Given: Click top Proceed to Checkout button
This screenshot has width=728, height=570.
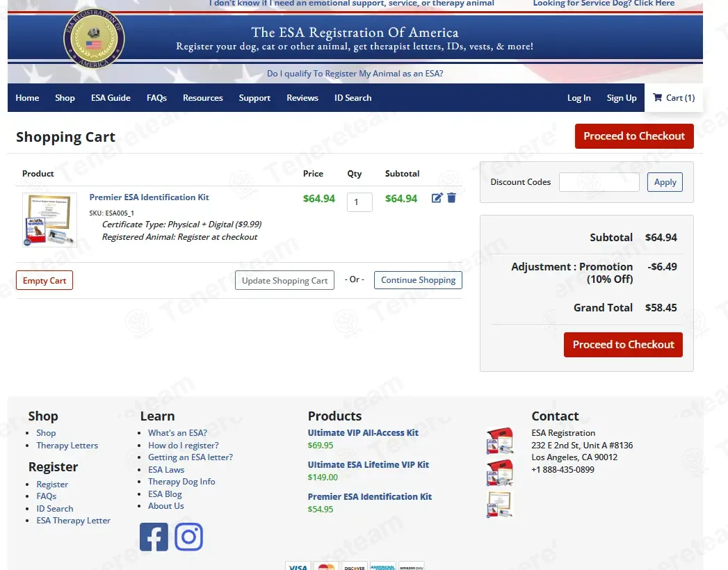Looking at the screenshot, I should 634,136.
